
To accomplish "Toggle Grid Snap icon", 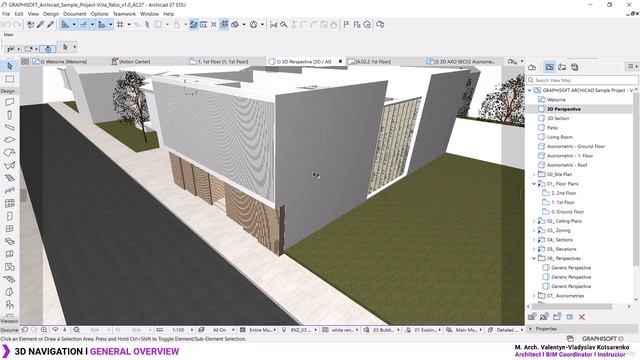I will pyautogui.click(x=120, y=25).
